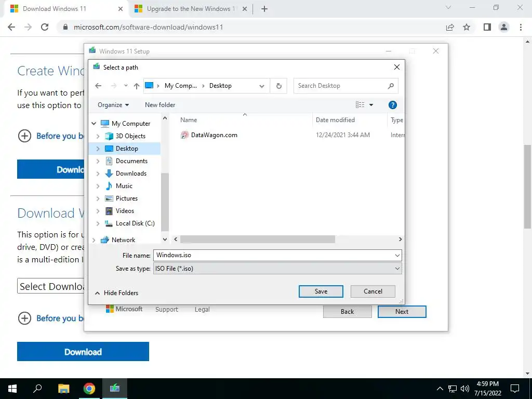
Task: Go back in Chrome
Action: 11,27
